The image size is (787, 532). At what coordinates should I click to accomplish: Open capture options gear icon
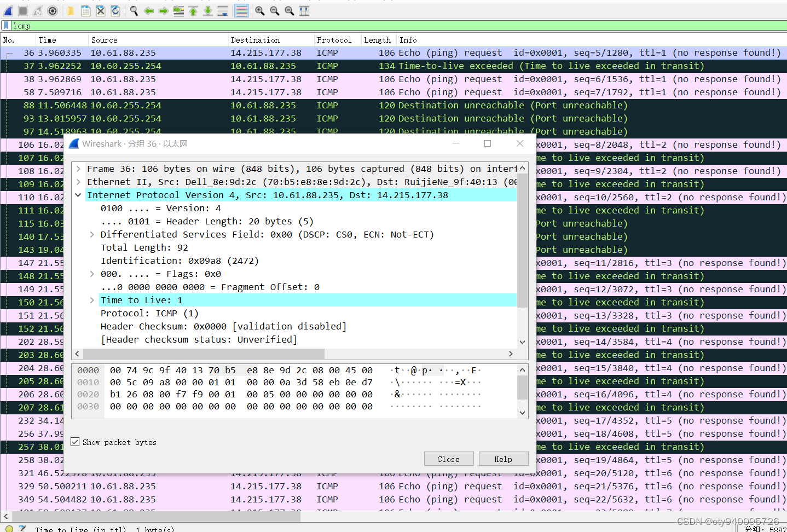(53, 11)
